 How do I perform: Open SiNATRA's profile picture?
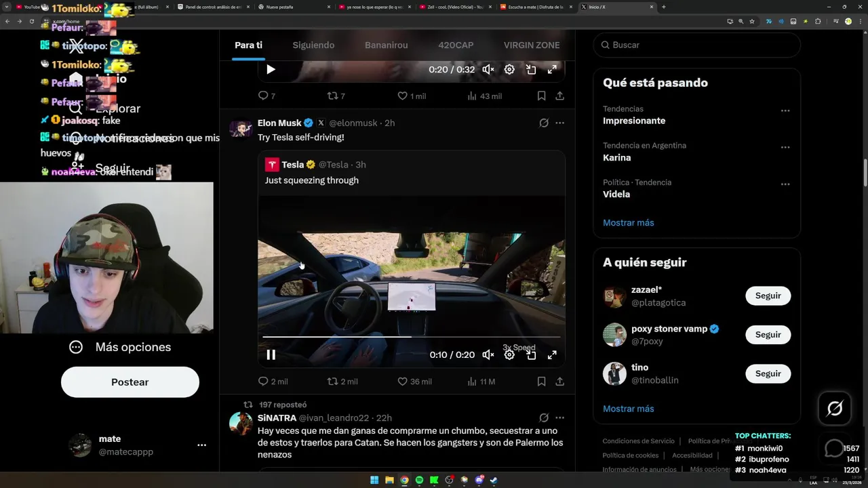click(241, 424)
